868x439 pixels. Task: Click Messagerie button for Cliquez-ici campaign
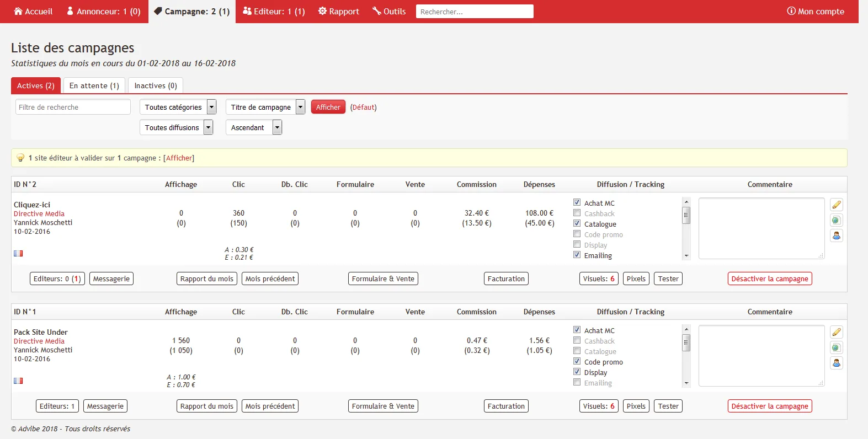[x=111, y=279]
